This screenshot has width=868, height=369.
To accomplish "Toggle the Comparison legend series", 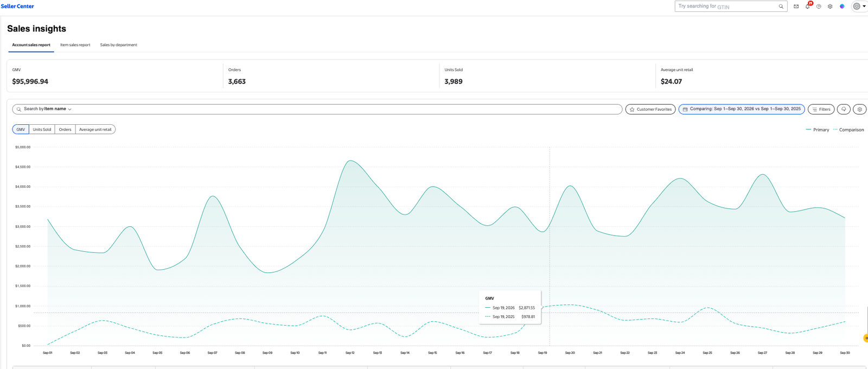I will pos(848,130).
